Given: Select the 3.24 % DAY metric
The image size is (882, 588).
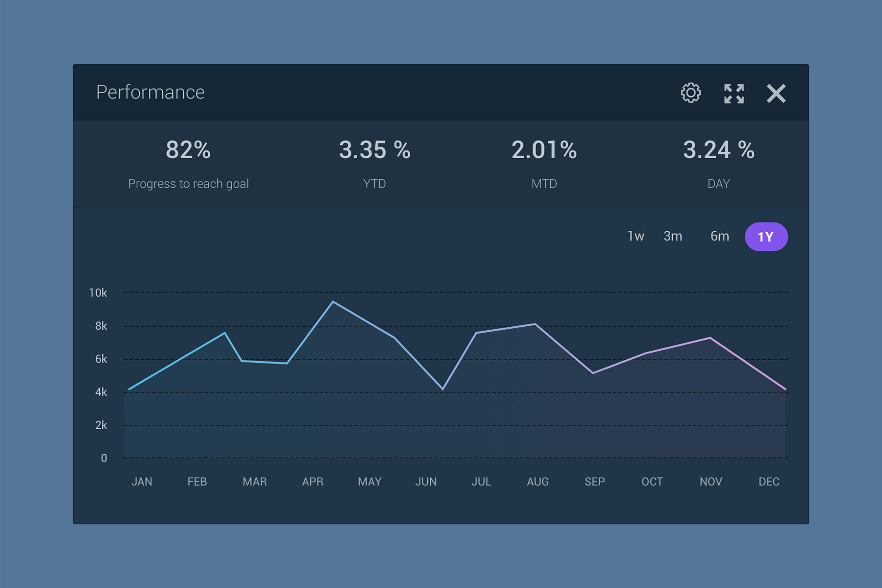Looking at the screenshot, I should [x=718, y=150].
